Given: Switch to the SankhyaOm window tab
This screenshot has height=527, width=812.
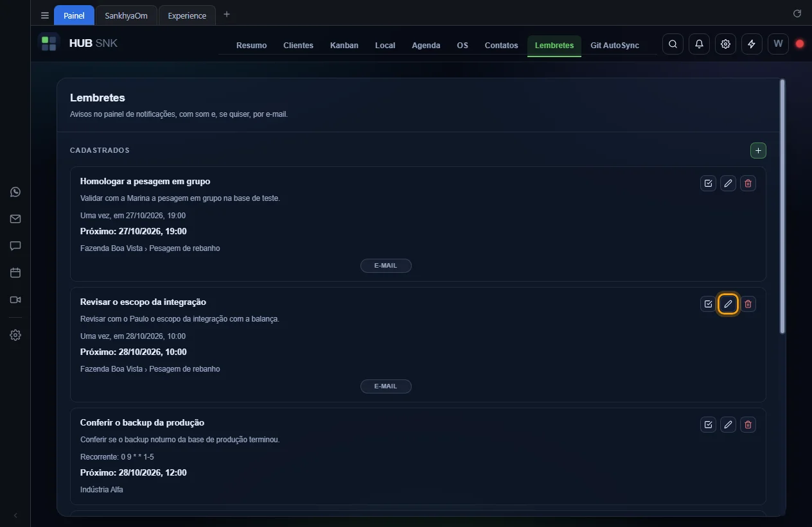Looking at the screenshot, I should pos(126,15).
